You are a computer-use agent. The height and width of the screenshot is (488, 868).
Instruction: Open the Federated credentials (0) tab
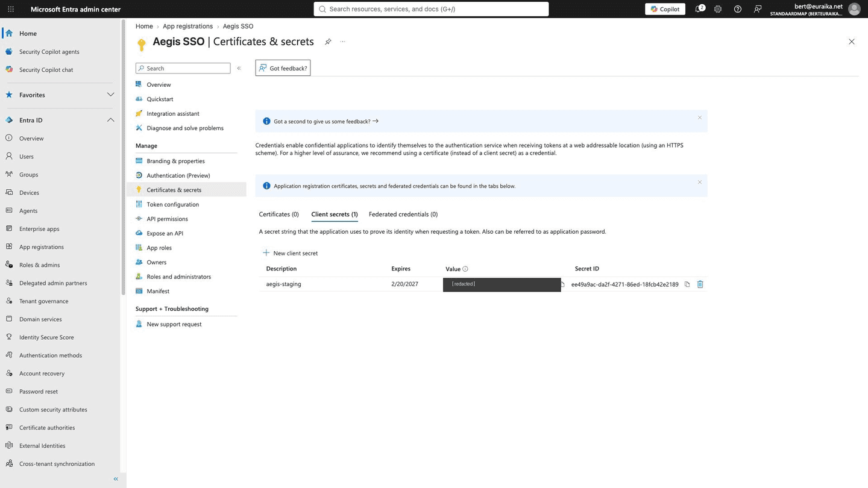pyautogui.click(x=403, y=214)
